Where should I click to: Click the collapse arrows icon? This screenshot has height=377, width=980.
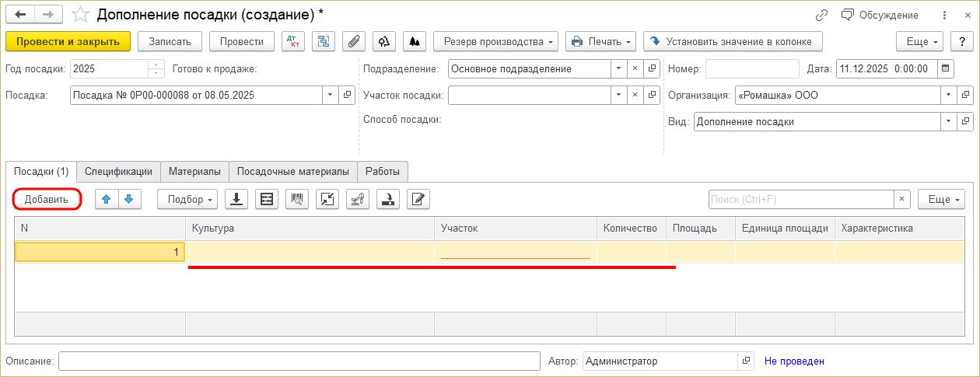[327, 199]
